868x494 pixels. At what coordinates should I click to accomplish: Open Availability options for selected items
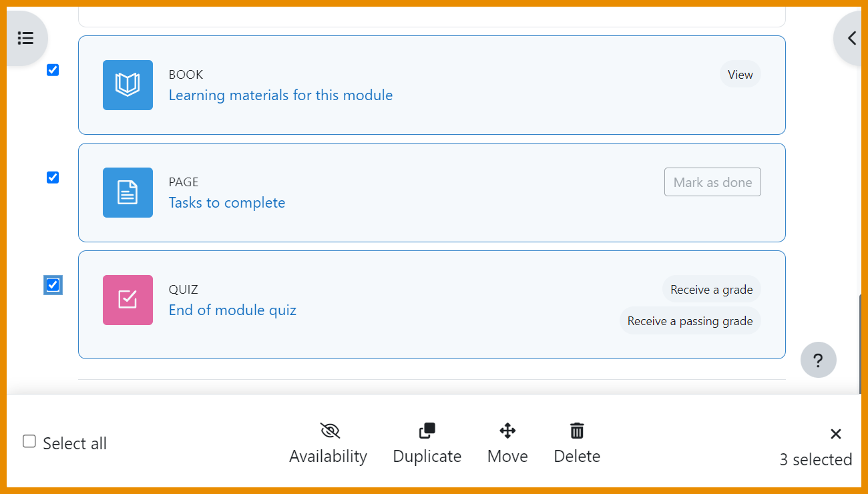(x=328, y=443)
